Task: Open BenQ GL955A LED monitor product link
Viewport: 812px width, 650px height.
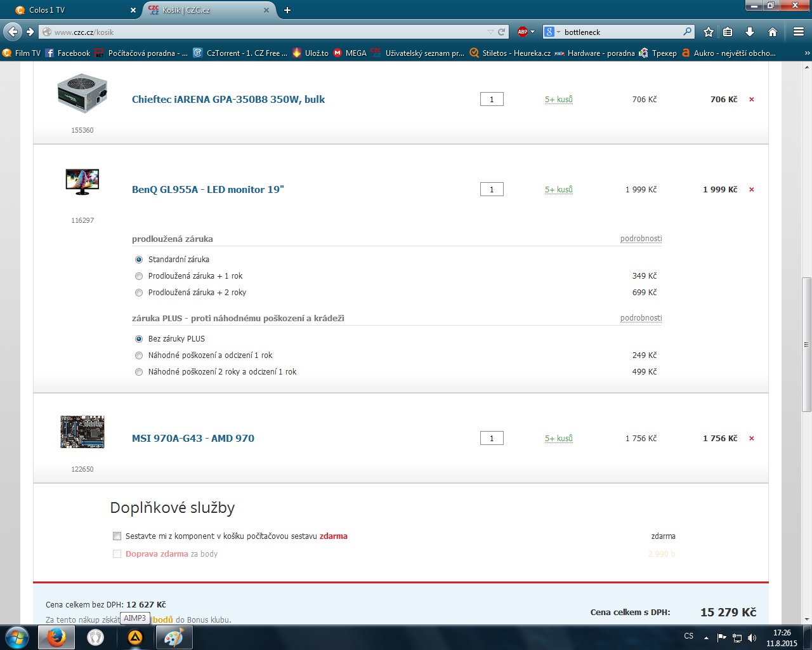Action: click(x=208, y=190)
